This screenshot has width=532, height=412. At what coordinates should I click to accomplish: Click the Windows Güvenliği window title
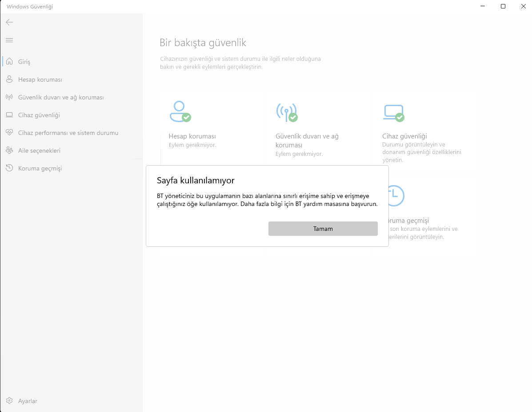30,6
